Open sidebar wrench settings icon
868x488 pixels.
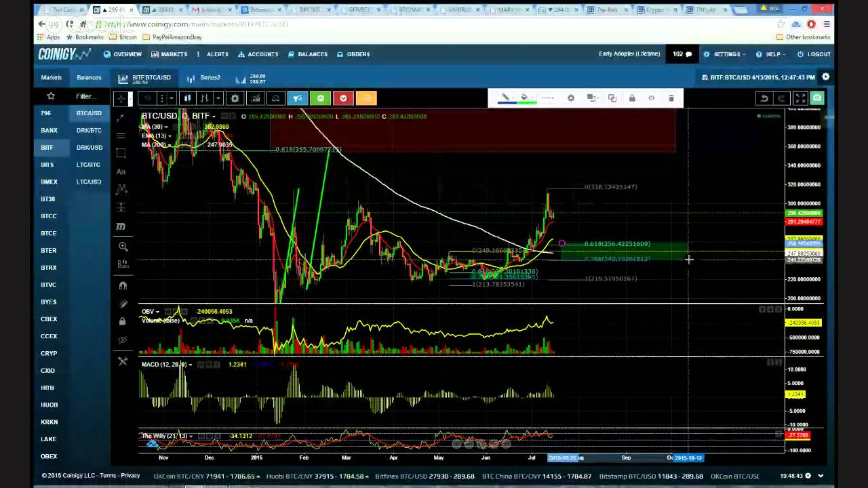pyautogui.click(x=123, y=361)
